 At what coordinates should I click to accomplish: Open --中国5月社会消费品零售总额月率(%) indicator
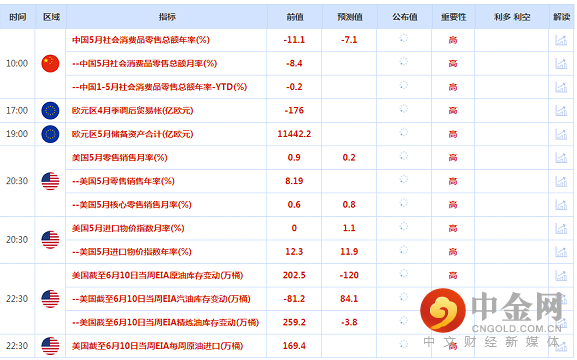(x=144, y=63)
